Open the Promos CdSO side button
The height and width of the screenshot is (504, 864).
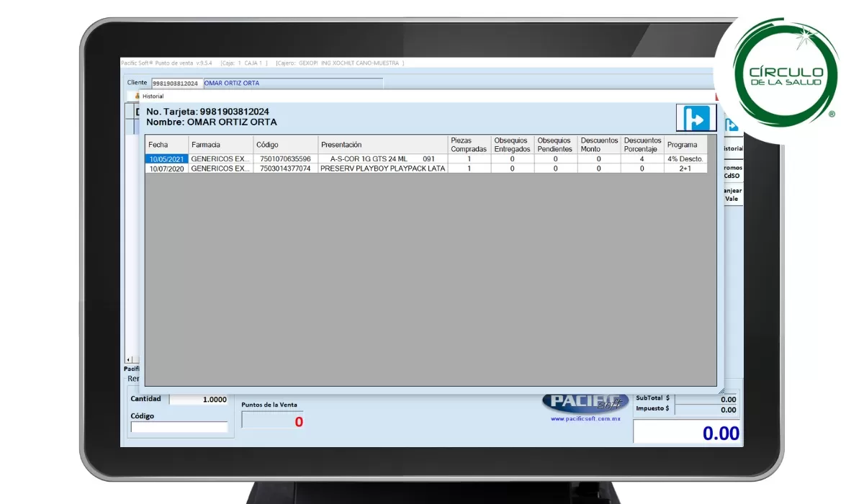click(732, 172)
